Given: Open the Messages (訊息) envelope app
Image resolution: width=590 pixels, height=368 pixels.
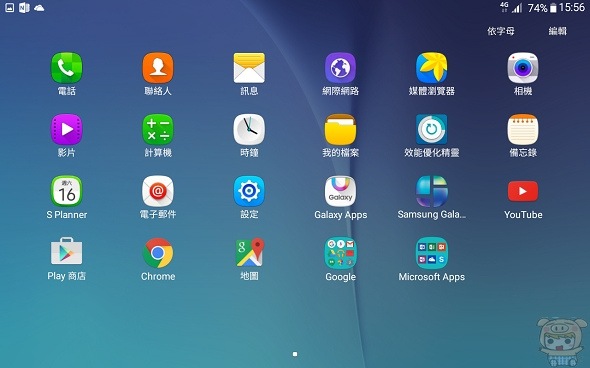Looking at the screenshot, I should point(249,68).
